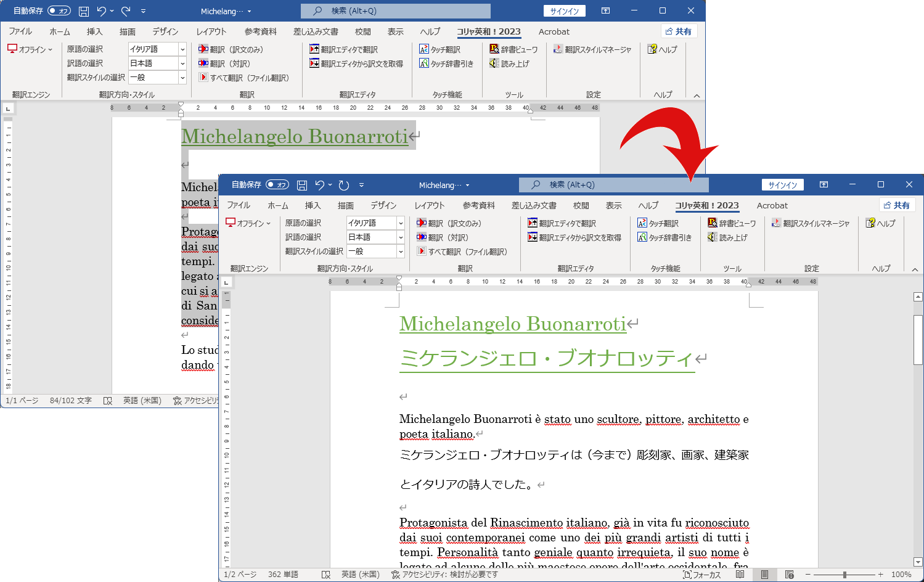Open Acrobat tab in the front window
This screenshot has height=582, width=924.
click(x=772, y=205)
